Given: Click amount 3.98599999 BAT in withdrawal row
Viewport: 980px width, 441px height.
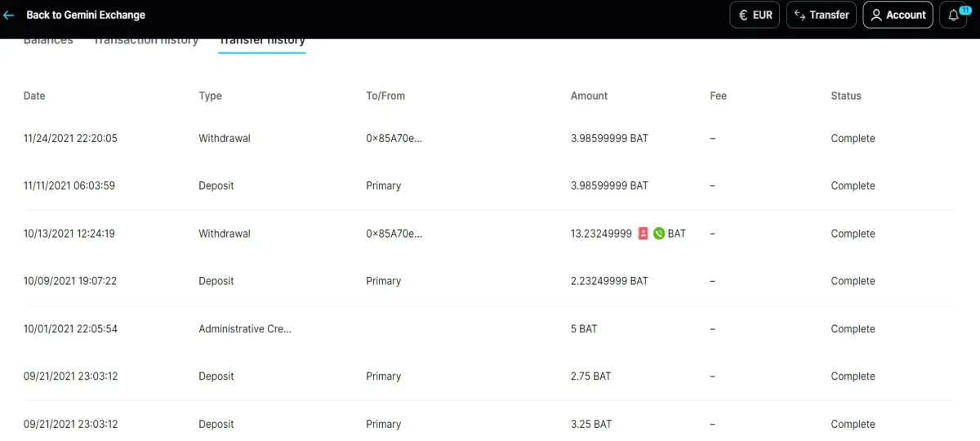Looking at the screenshot, I should pyautogui.click(x=609, y=138).
